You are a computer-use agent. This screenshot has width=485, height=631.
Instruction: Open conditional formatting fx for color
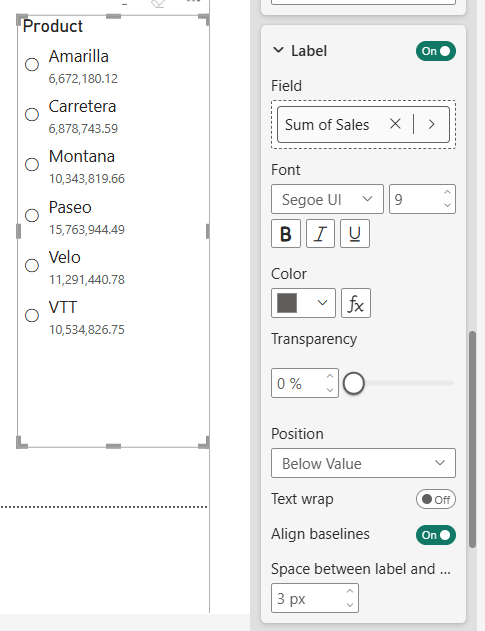[356, 303]
